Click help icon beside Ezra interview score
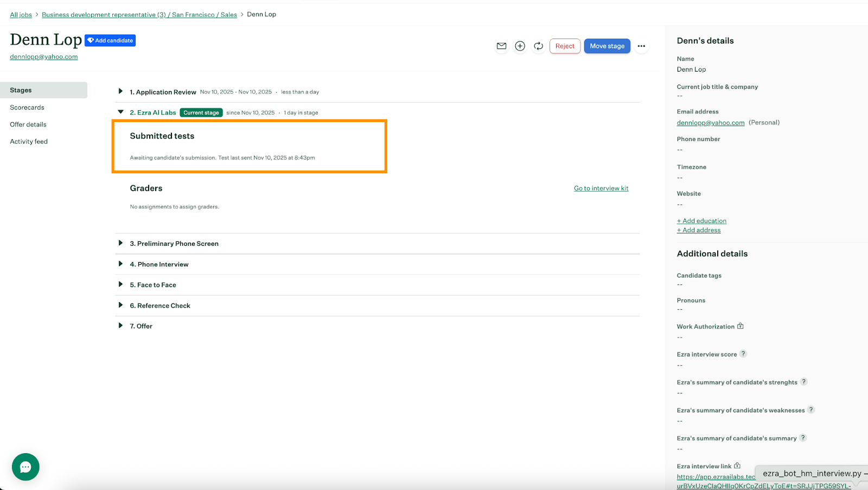The height and width of the screenshot is (490, 868). click(x=743, y=354)
